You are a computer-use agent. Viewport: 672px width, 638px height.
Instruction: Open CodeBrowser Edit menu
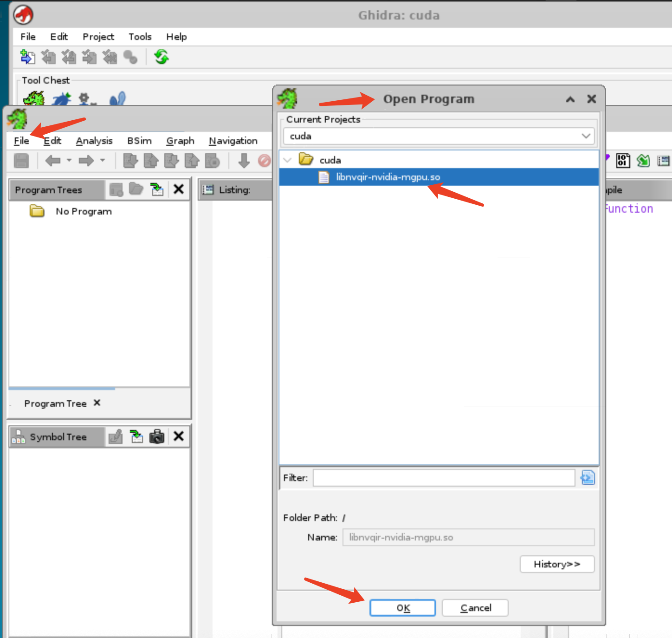(52, 141)
